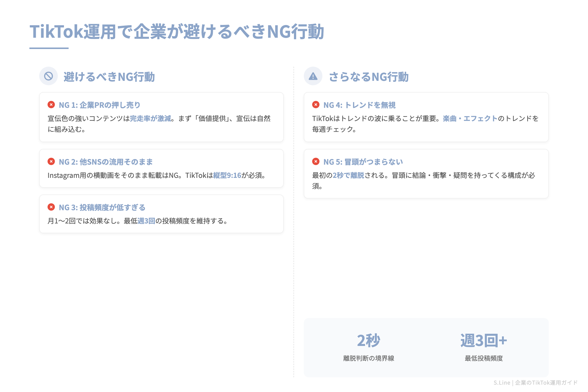Open the highlighted text 完走率が激減
The width and height of the screenshot is (588, 392).
click(151, 119)
